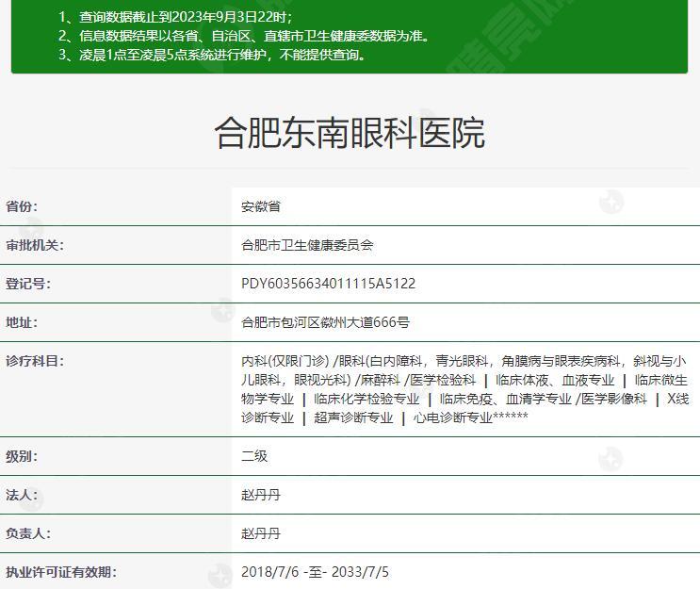This screenshot has height=589, width=700.
Task: Click the 执业许可证有效期 label
Action: (x=60, y=572)
